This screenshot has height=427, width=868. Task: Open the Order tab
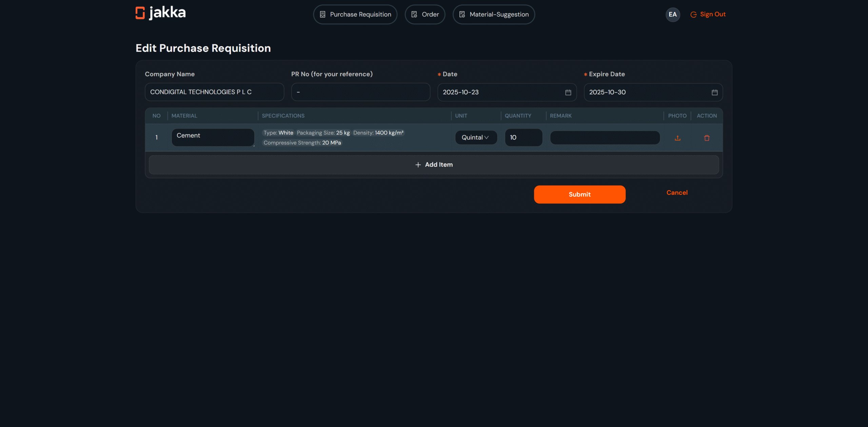point(425,15)
